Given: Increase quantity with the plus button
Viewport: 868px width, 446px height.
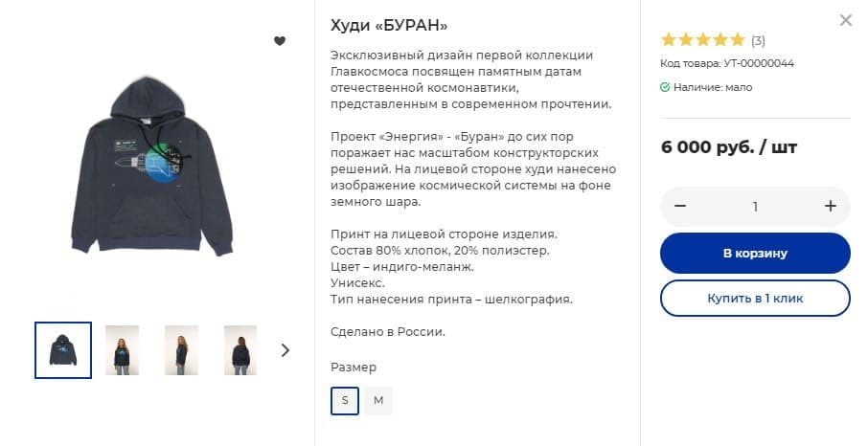Looking at the screenshot, I should tap(830, 206).
